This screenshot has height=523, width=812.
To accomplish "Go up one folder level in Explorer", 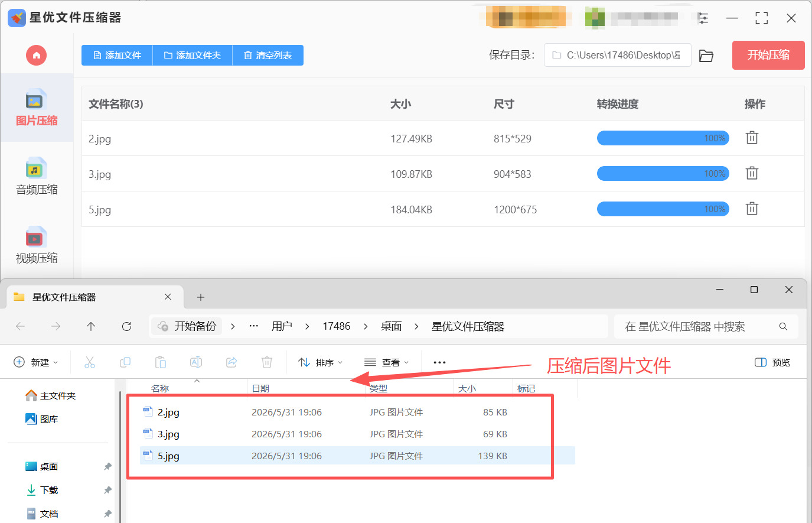I will [x=91, y=326].
